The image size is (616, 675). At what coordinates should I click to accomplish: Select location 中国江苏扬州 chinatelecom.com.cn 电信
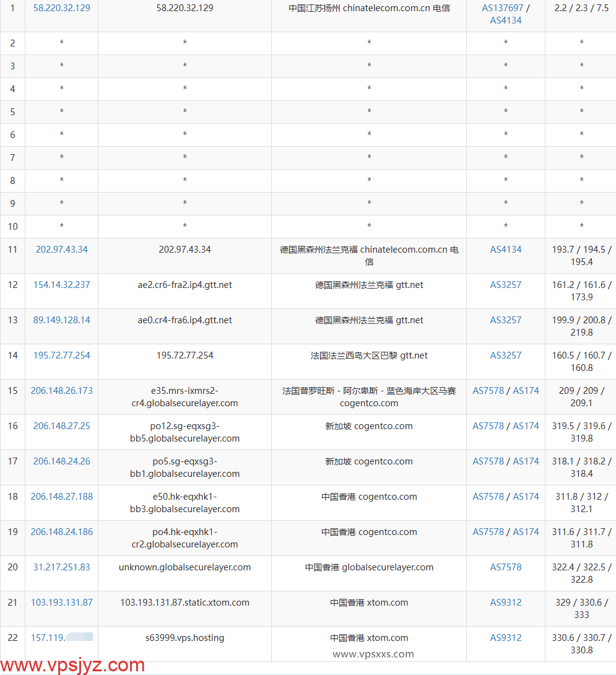click(x=369, y=8)
